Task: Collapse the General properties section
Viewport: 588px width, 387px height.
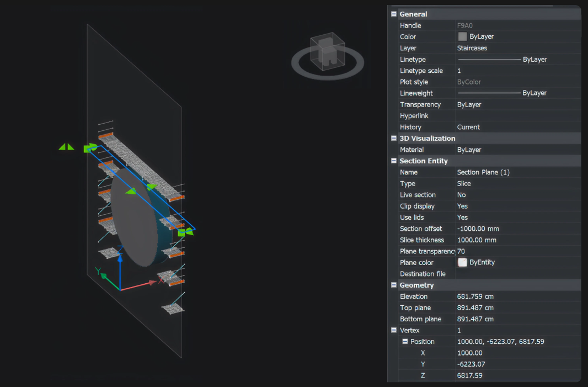Action: [x=393, y=14]
